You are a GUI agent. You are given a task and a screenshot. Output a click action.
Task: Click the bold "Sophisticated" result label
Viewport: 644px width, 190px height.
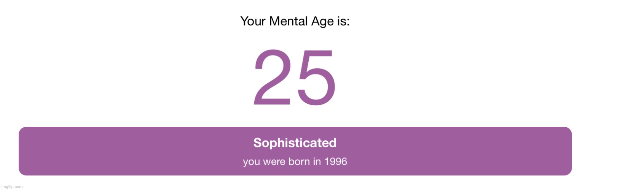point(295,143)
